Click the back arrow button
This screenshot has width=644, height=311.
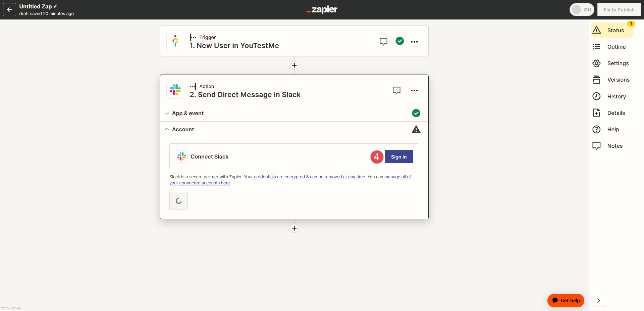(9, 10)
